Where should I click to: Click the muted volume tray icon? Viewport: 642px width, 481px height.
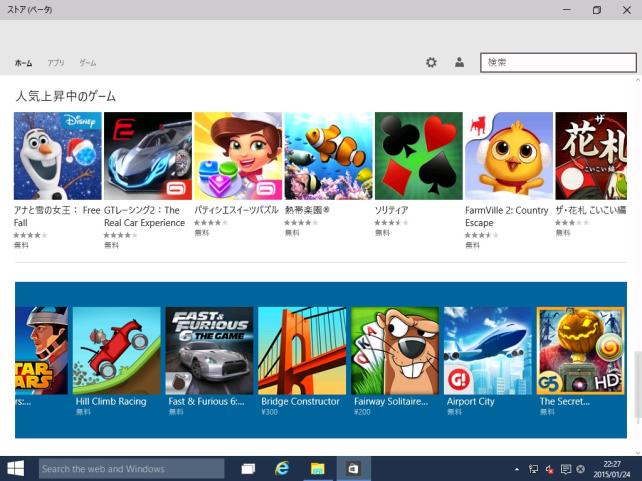549,469
